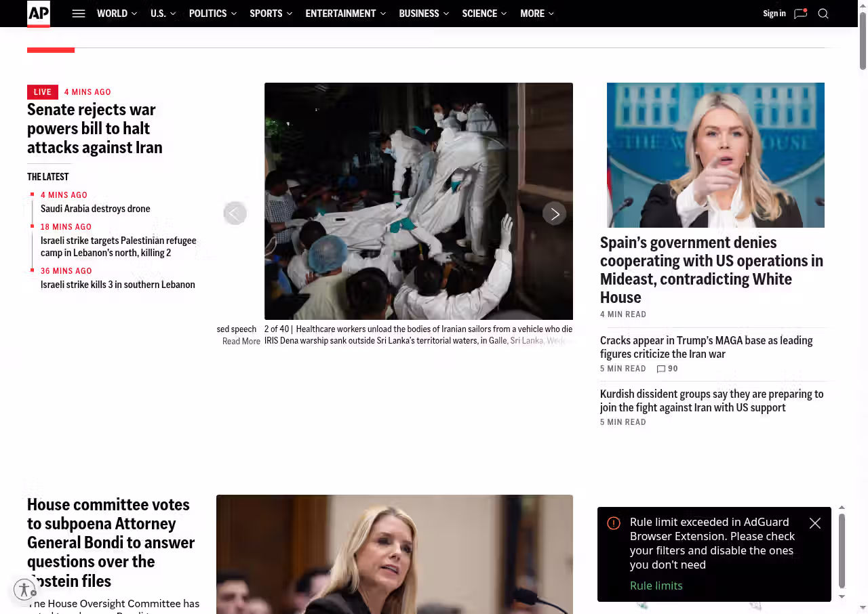This screenshot has height=614, width=868.
Task: Open the Rule limits link
Action: click(656, 586)
